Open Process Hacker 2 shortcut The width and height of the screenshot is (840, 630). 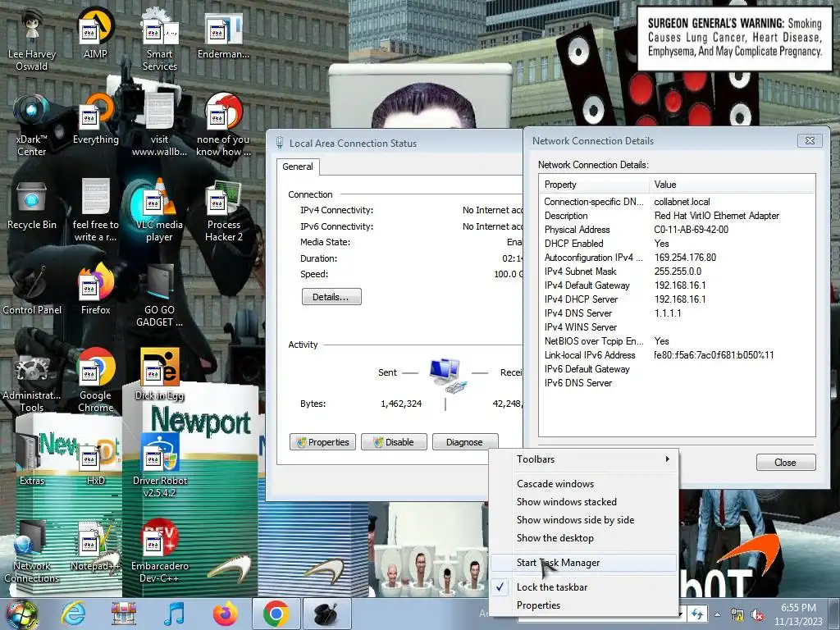[x=223, y=210]
